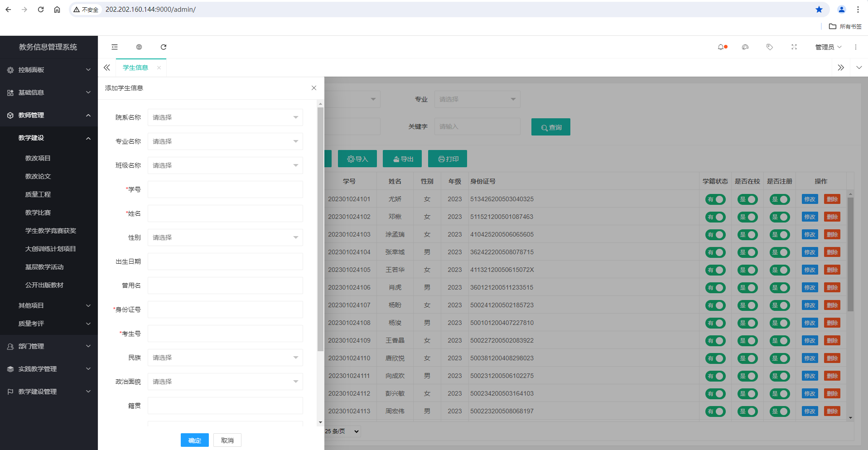Image resolution: width=868 pixels, height=450 pixels.
Task: Click the 导出 export button
Action: point(402,159)
